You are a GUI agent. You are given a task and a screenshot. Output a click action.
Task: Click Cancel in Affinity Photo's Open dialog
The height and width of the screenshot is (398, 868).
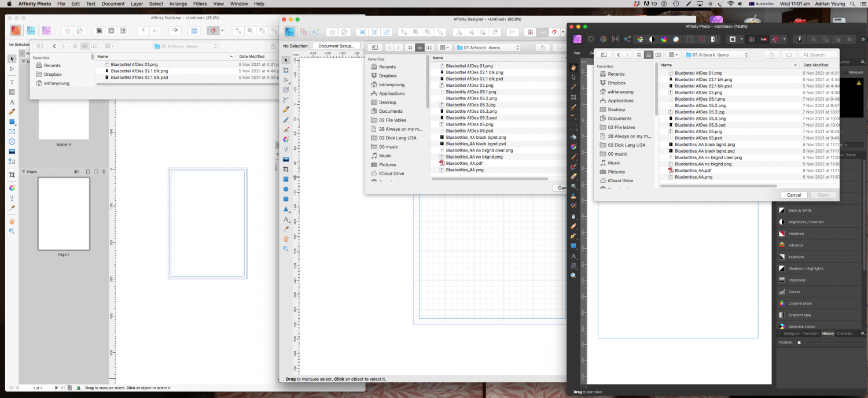(x=794, y=195)
